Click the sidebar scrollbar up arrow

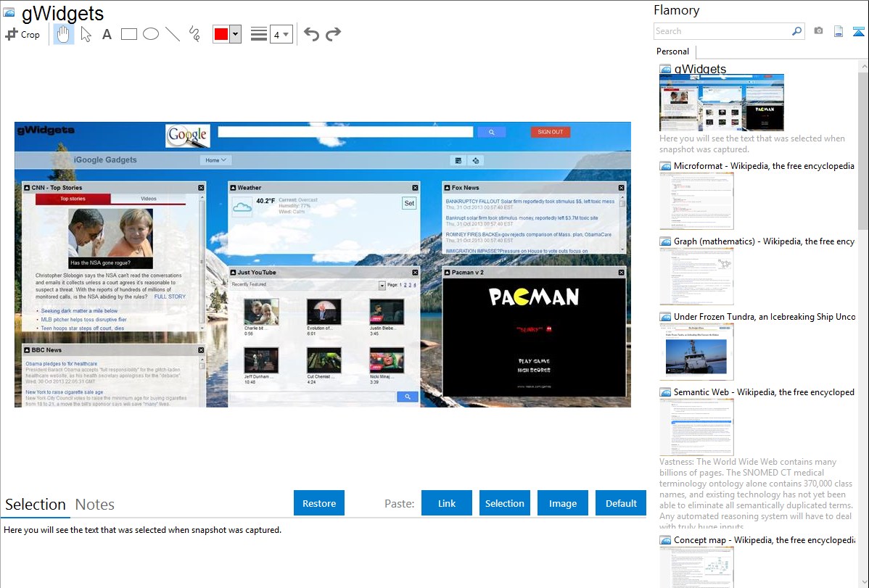point(863,66)
